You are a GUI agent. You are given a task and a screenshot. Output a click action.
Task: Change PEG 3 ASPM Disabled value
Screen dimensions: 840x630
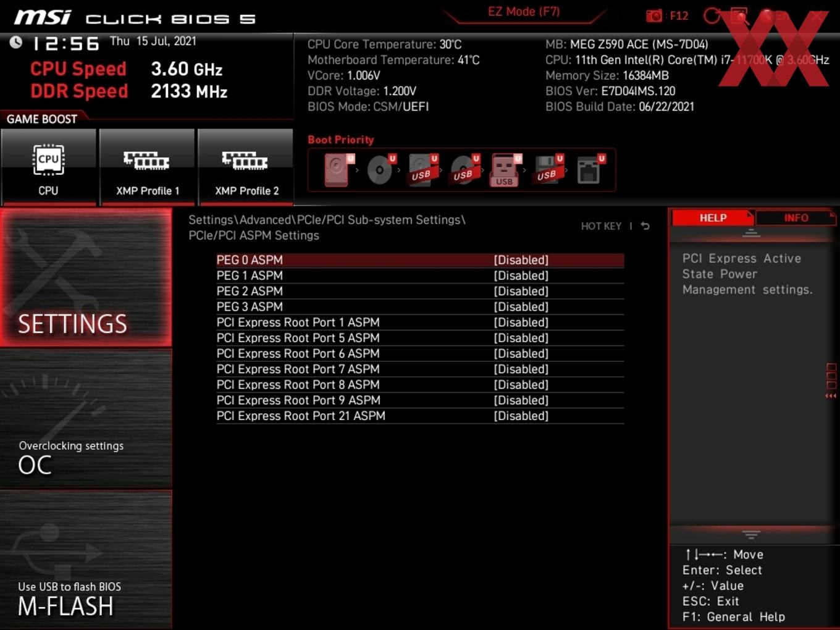pos(521,307)
